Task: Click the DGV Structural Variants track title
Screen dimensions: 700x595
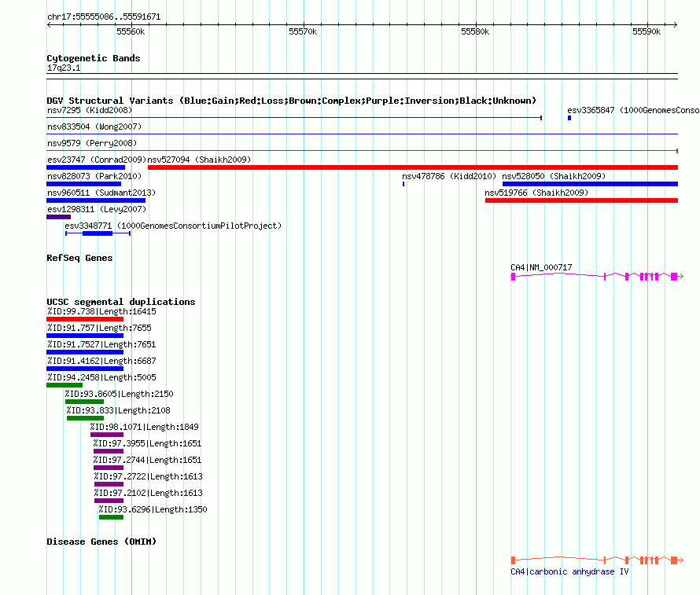Action: pos(292,101)
